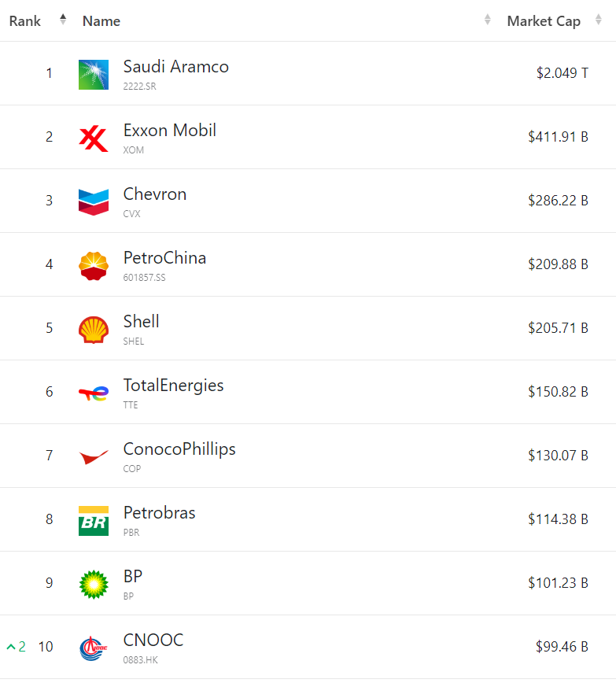Viewport: 616px width, 683px height.
Task: Click the CNOOC logo icon
Action: point(94,647)
